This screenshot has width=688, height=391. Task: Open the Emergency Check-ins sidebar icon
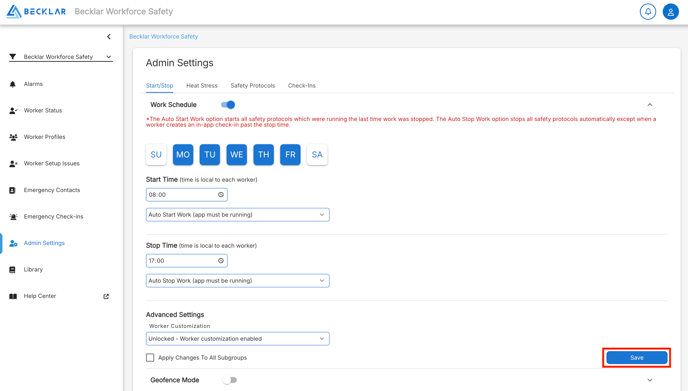pos(13,217)
